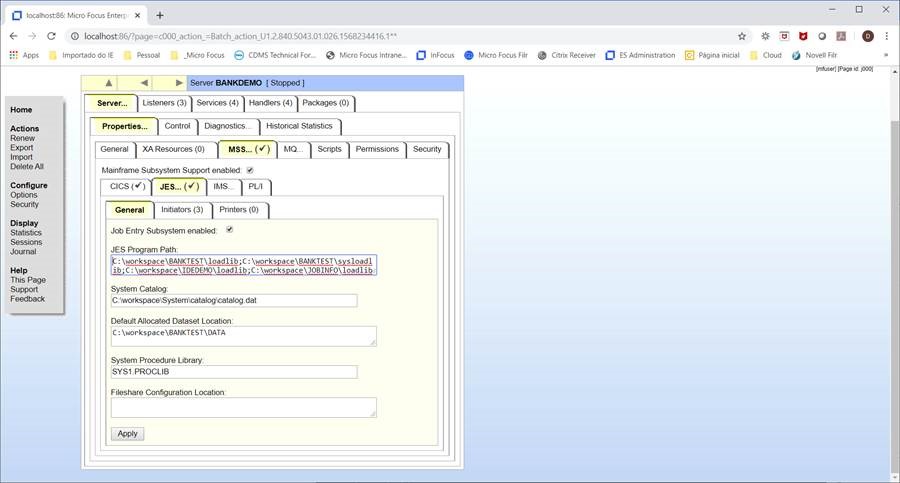Click in Fileshare Configuration Location field
Image resolution: width=900 pixels, height=483 pixels.
(244, 407)
